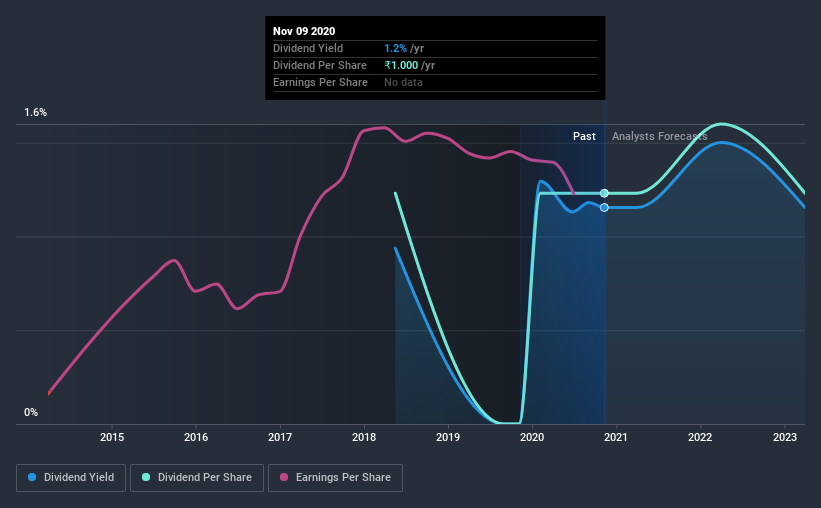Click the Past region label
Image resolution: width=821 pixels, height=508 pixels.
[x=584, y=136]
